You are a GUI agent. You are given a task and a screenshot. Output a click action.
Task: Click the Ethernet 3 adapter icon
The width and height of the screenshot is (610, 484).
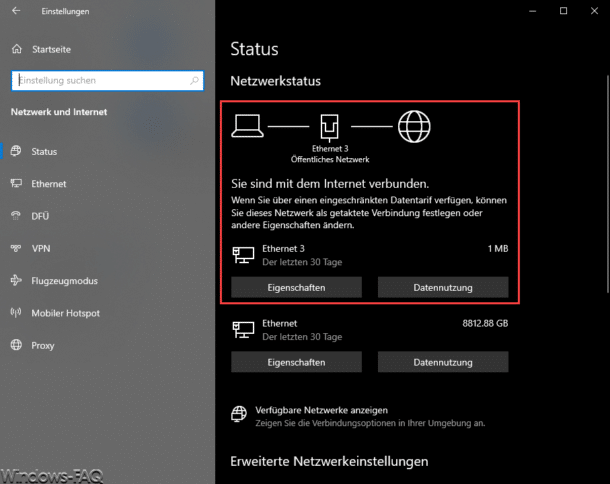(x=244, y=255)
